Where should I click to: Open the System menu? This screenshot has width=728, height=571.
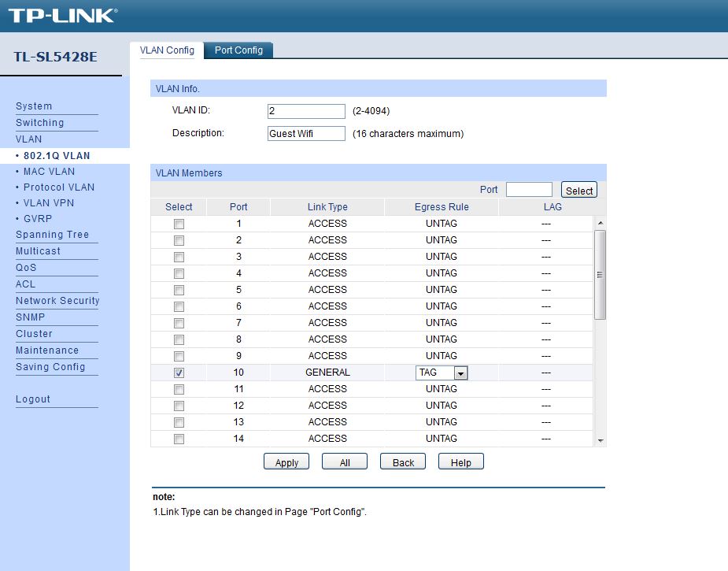pyautogui.click(x=34, y=106)
